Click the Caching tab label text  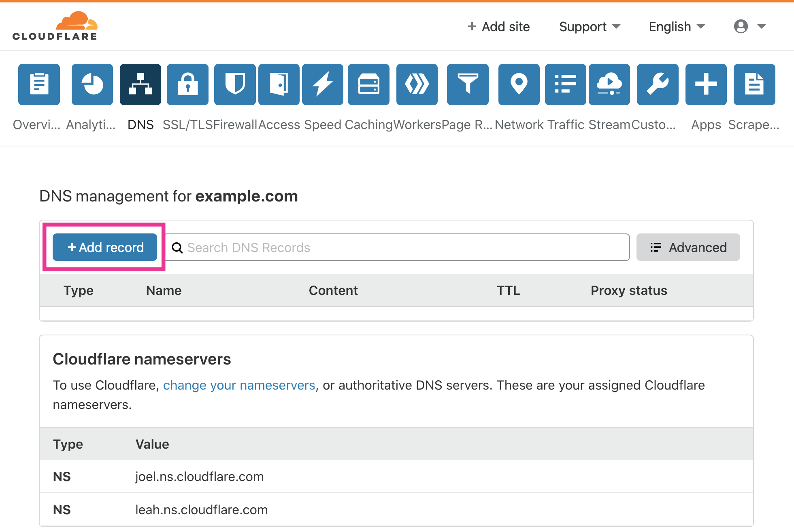pos(369,125)
